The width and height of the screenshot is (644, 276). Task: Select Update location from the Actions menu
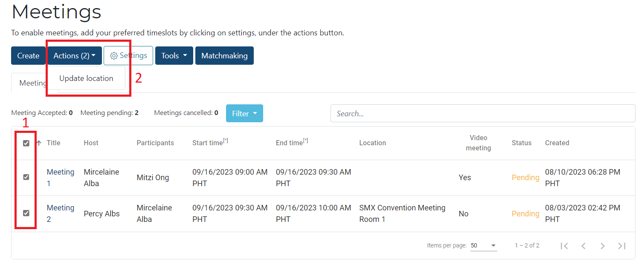click(86, 78)
